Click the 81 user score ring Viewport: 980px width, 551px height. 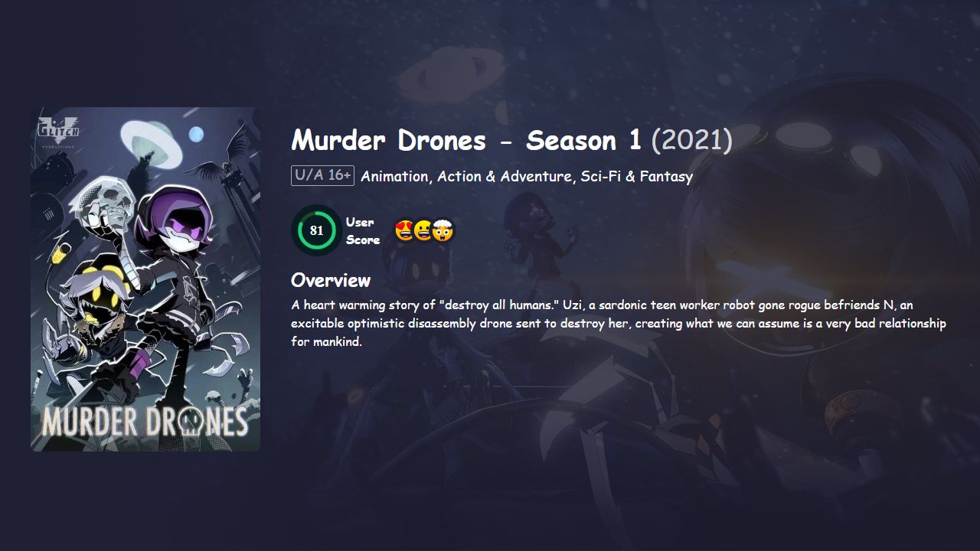click(x=316, y=230)
